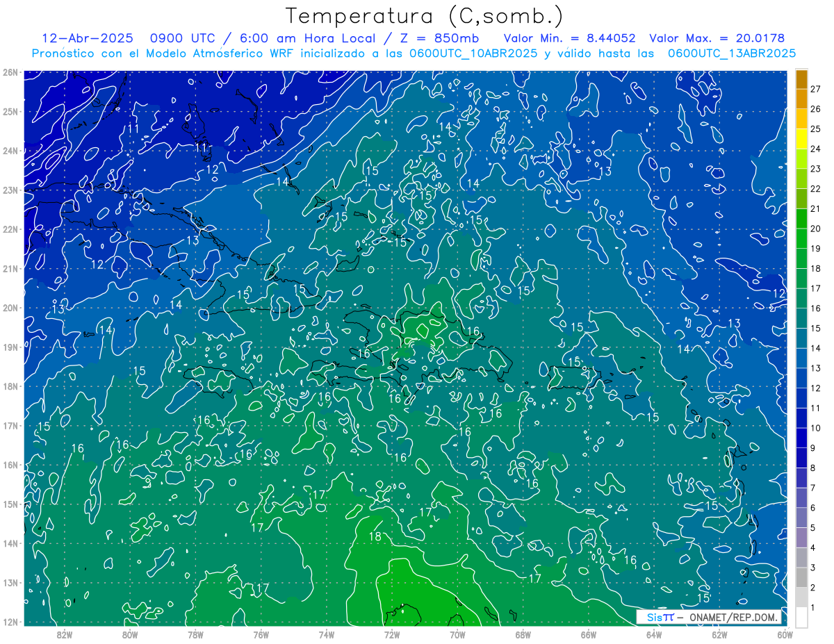Image resolution: width=834 pixels, height=644 pixels.
Task: Click the '0600UTC_13ABR2025' valid-until time text
Action: pyautogui.click(x=731, y=53)
